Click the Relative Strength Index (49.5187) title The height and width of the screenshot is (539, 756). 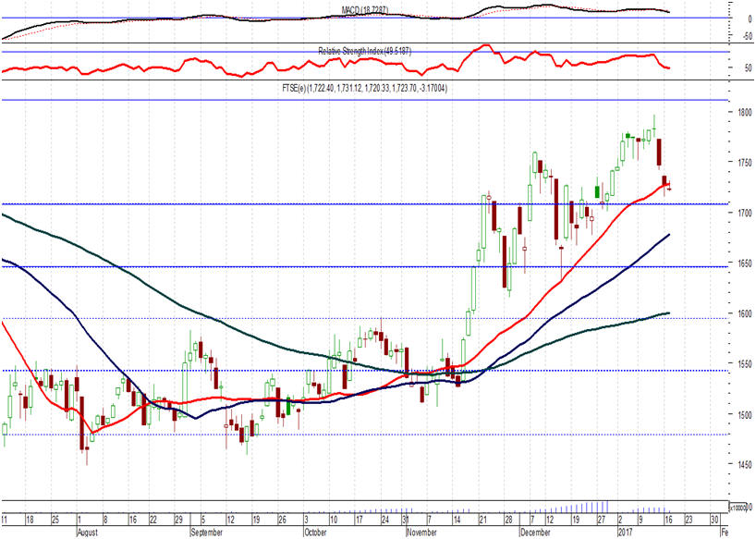pos(364,51)
